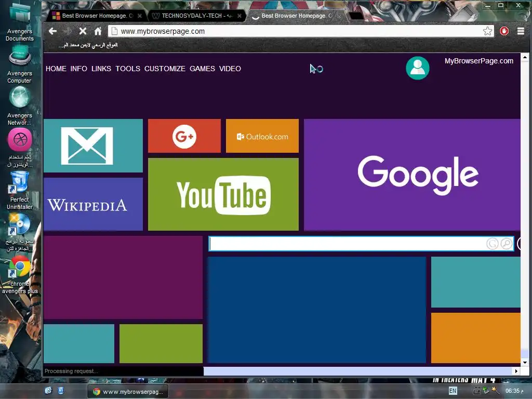Open the Outlook.com tile
The width and height of the screenshot is (532, 399).
coord(262,136)
